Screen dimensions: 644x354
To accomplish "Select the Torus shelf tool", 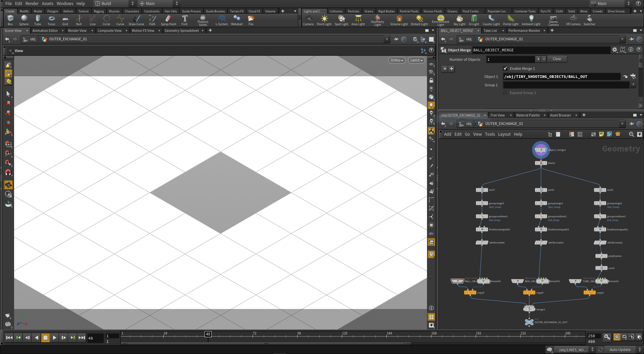I will pos(51,20).
